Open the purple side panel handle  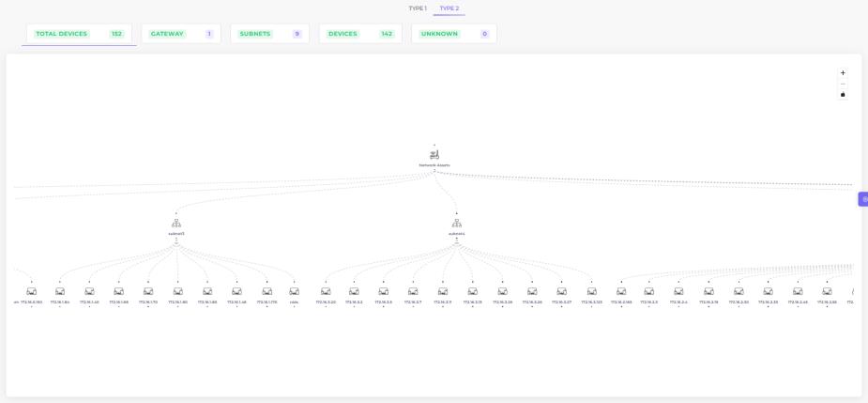point(863,199)
